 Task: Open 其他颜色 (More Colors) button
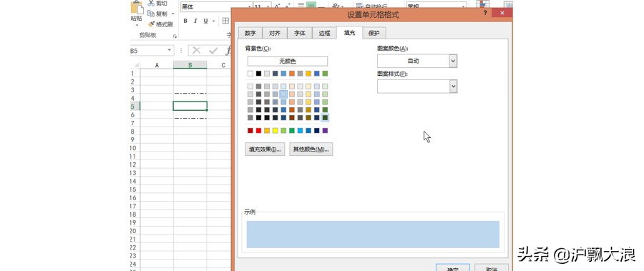click(311, 149)
